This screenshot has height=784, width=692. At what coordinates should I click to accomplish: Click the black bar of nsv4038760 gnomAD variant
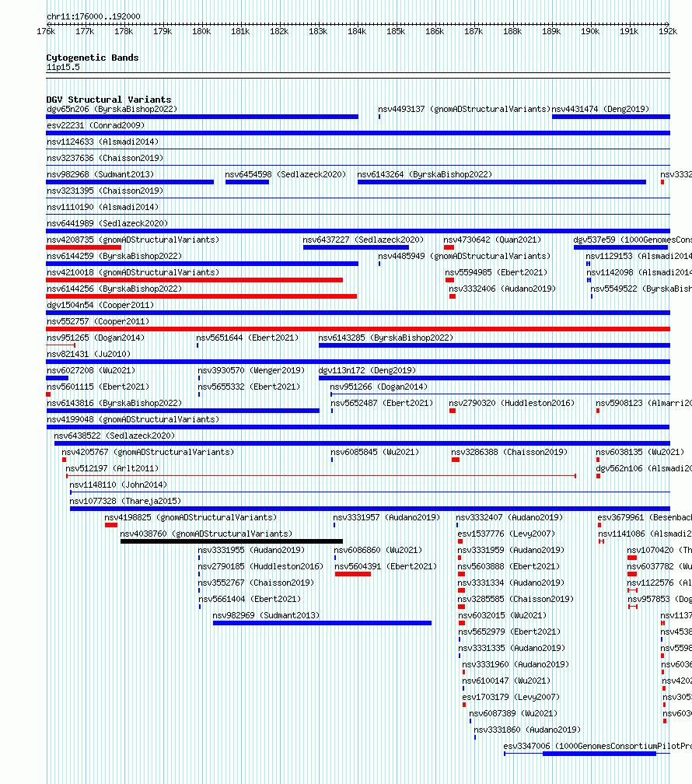232,541
